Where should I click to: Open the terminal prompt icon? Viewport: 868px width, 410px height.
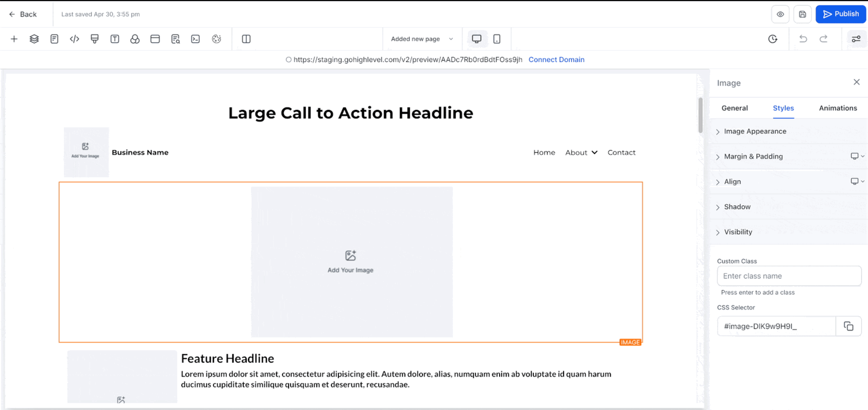196,39
